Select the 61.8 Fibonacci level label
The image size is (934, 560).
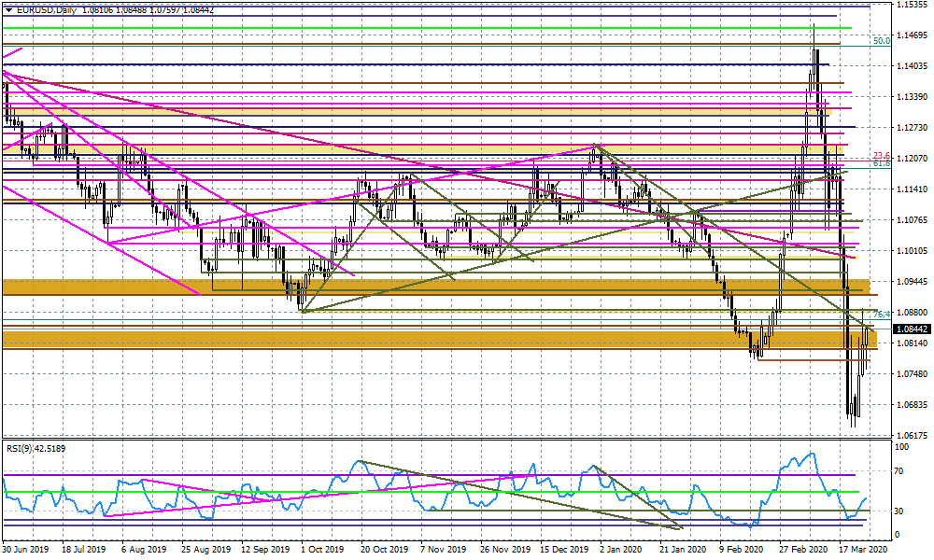coord(882,163)
